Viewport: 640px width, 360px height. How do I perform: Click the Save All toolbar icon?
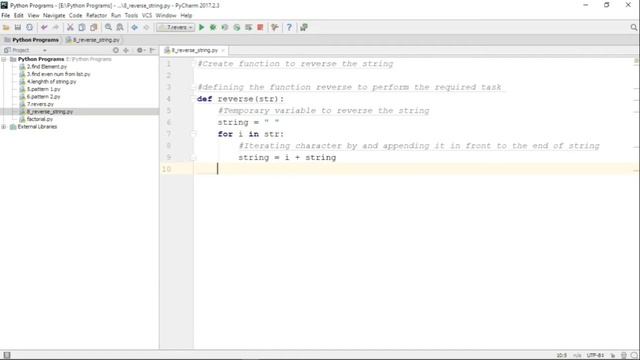pos(18,27)
